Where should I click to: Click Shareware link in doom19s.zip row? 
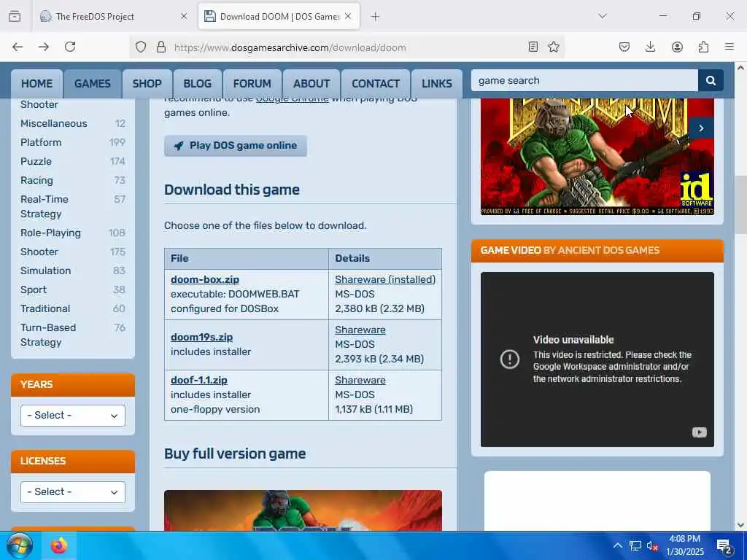[360, 330]
